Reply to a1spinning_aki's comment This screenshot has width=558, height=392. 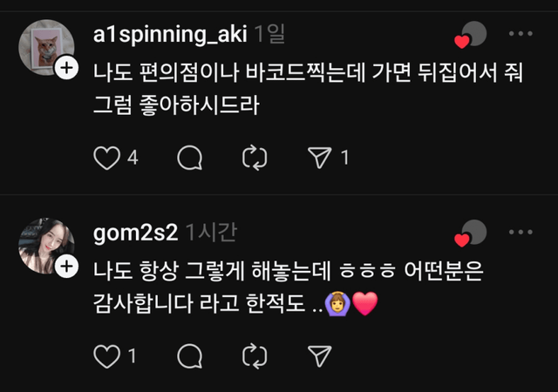click(x=189, y=158)
